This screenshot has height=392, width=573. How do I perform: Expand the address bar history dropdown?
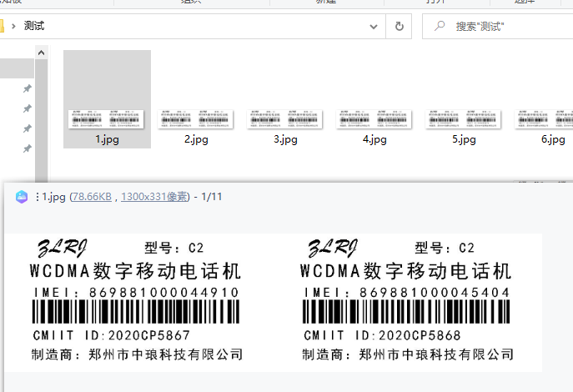373,27
